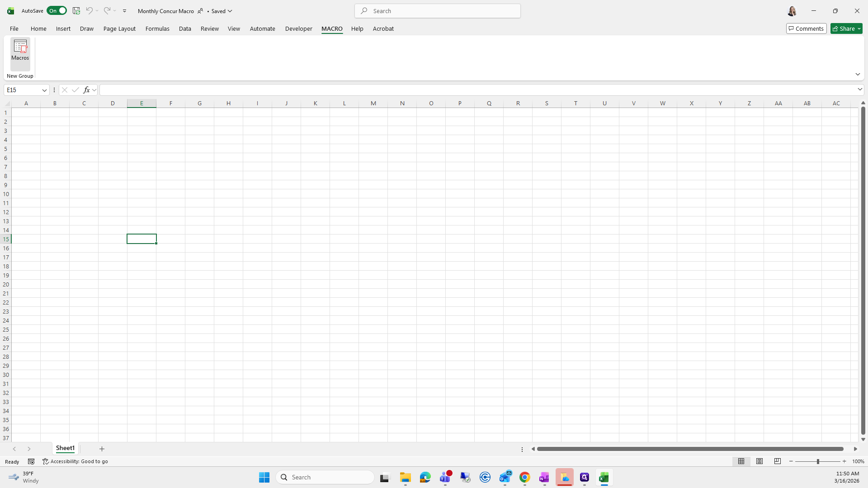Open the Developer ribbon tab
This screenshot has height=488, width=868.
(x=298, y=28)
